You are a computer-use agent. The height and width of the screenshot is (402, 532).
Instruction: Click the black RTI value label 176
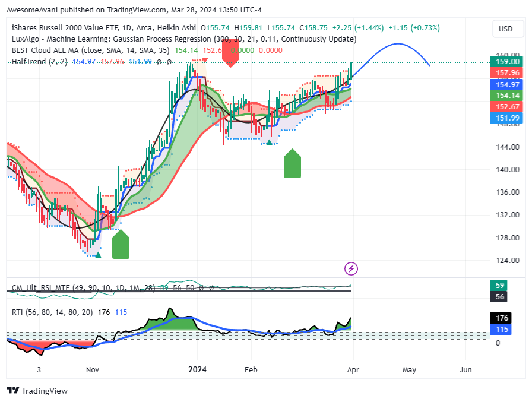501,318
